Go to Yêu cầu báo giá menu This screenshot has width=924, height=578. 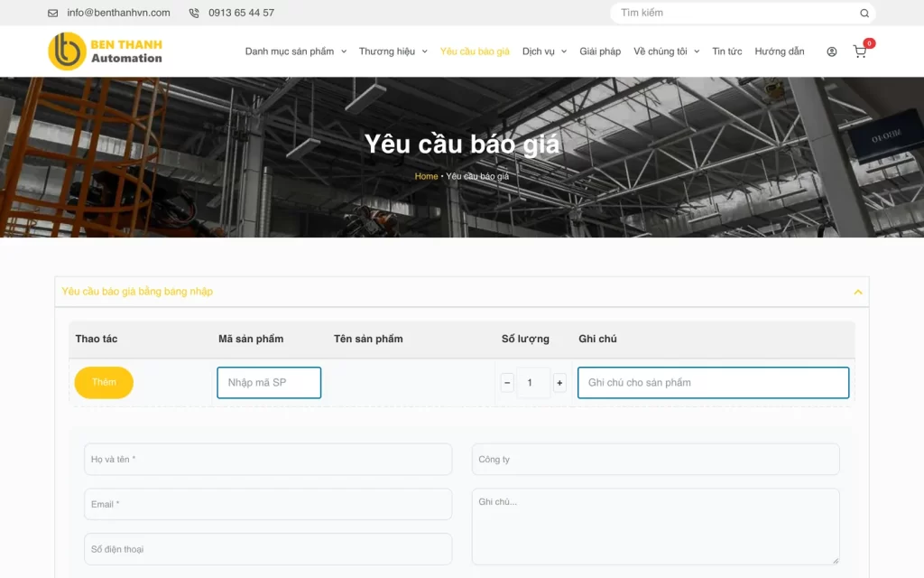click(475, 51)
